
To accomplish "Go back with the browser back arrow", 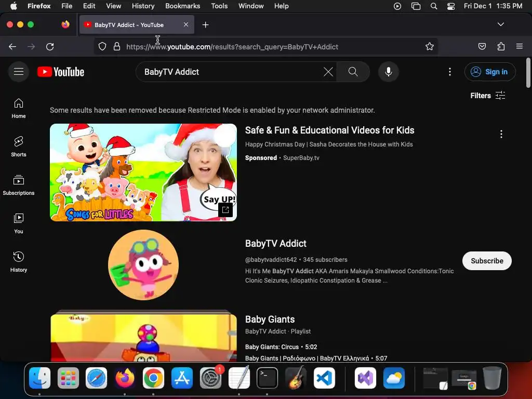I will 12,46.
